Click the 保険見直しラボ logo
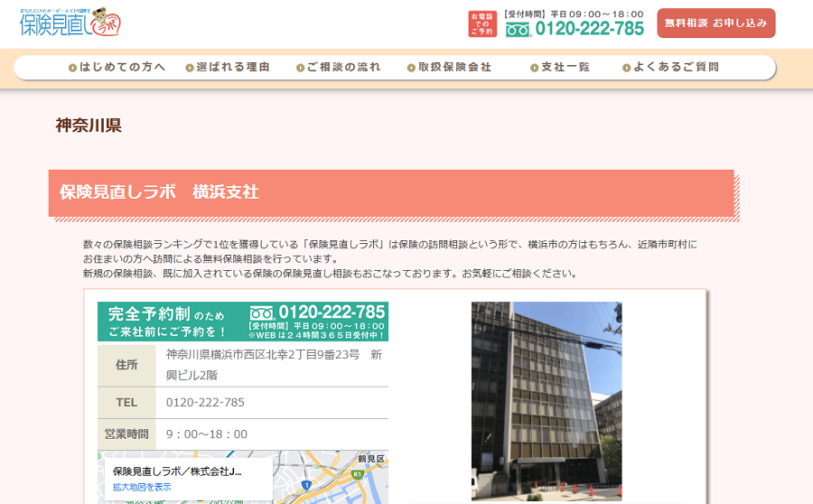This screenshot has width=813, height=504. [70, 22]
